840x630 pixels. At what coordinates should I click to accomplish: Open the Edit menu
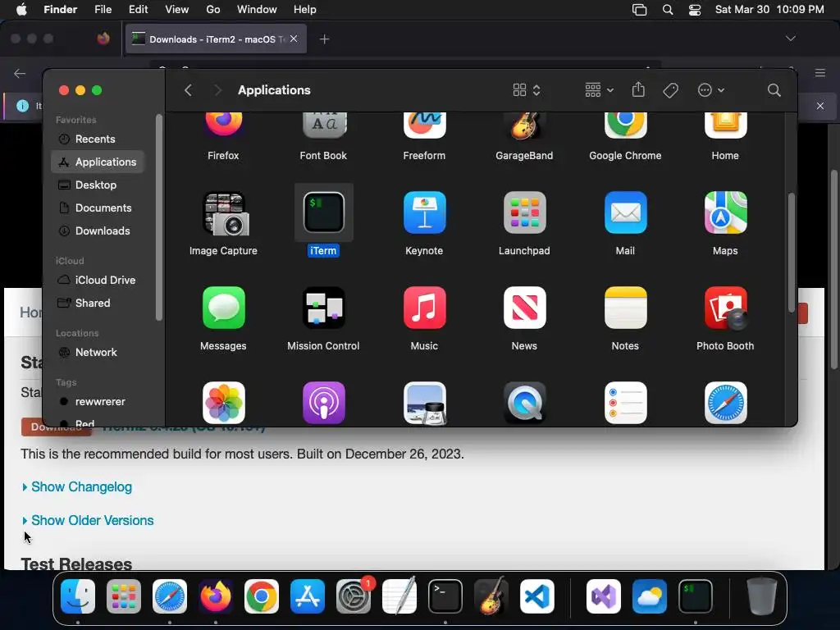pos(138,10)
